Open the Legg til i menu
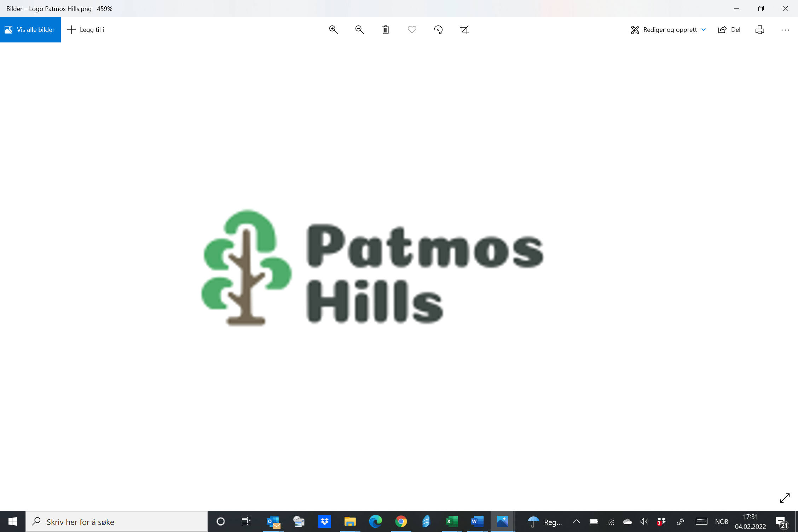The width and height of the screenshot is (798, 532). coord(86,30)
